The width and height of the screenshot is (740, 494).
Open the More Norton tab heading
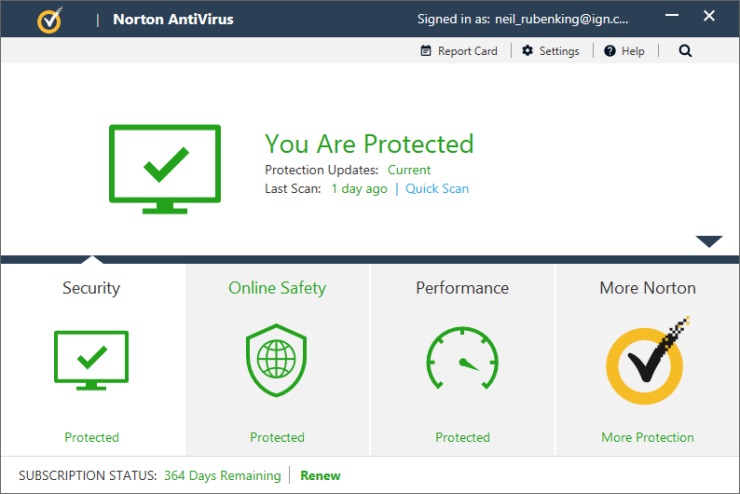[x=647, y=288]
